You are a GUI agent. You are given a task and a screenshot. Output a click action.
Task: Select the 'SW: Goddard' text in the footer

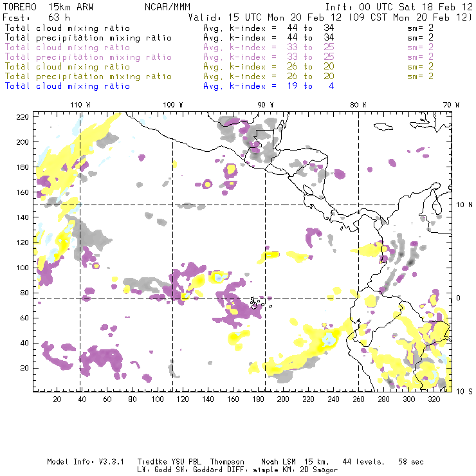pos(199,470)
